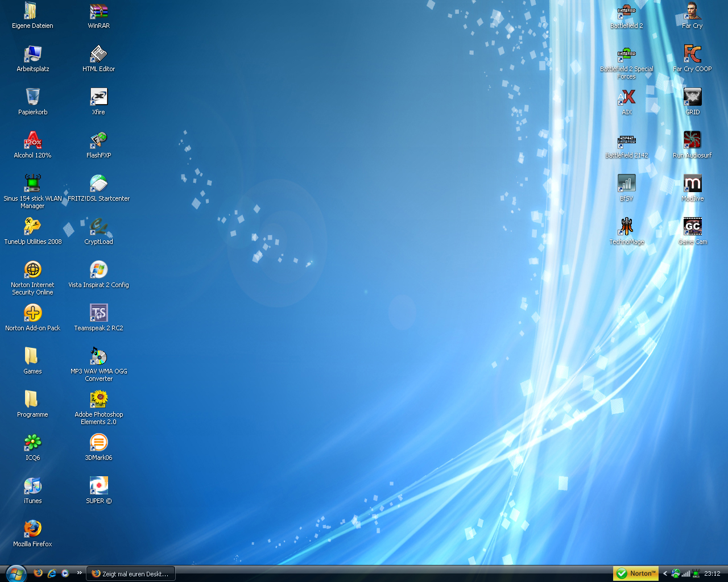Launch the ICQ6 shortcut
The height and width of the screenshot is (582, 728).
coord(32,443)
